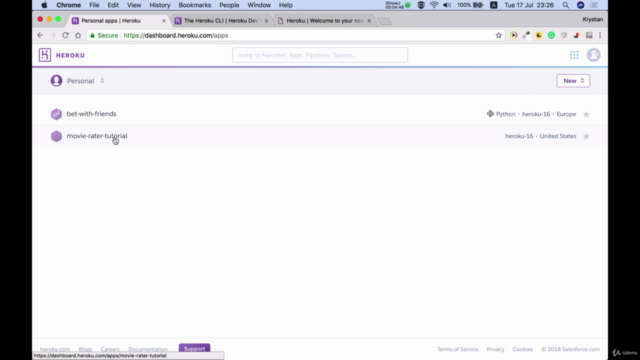Screen dimensions: 640x360
Task: Close the Heroku Welcome tab
Action: [x=369, y=21]
